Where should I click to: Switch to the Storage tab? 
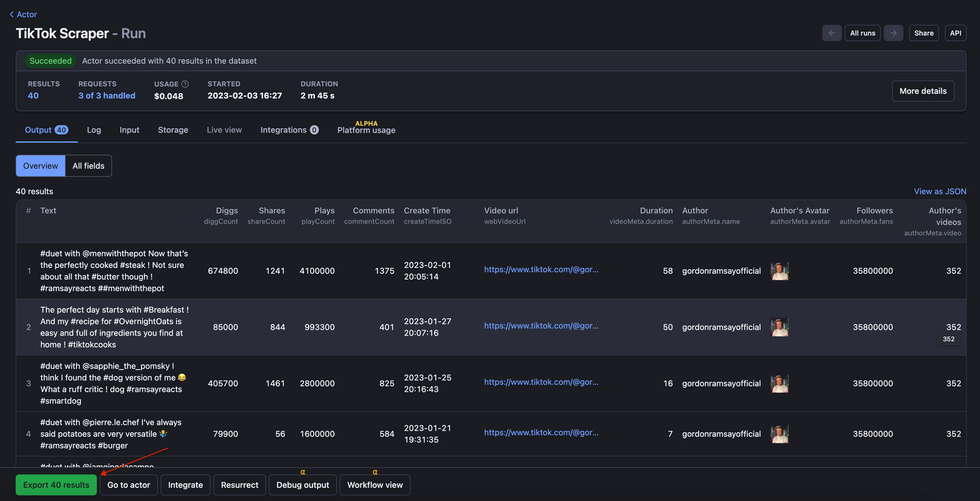coord(173,130)
